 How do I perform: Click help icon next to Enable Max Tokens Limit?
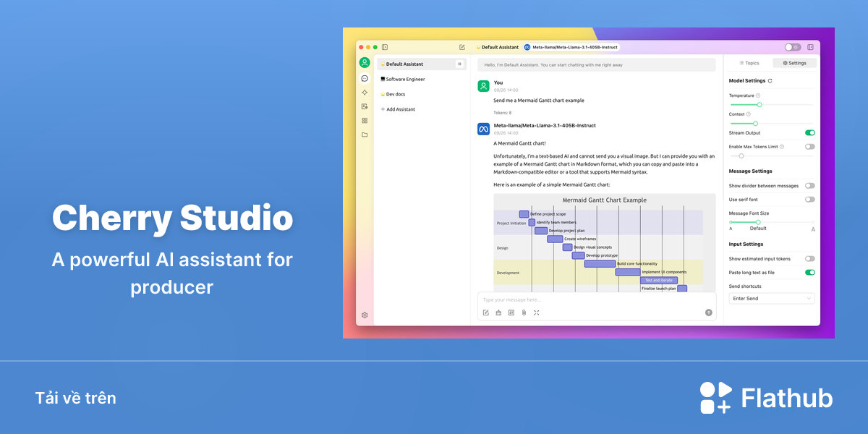pos(782,147)
